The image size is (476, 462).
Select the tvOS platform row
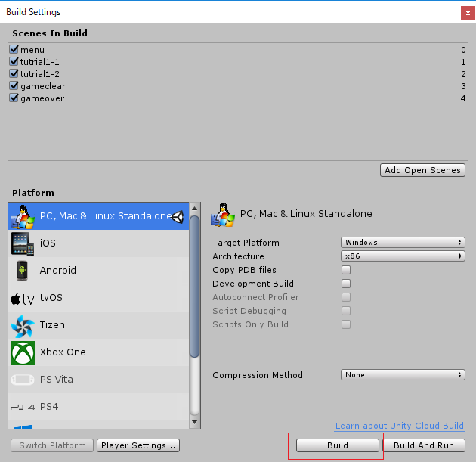[x=99, y=298]
